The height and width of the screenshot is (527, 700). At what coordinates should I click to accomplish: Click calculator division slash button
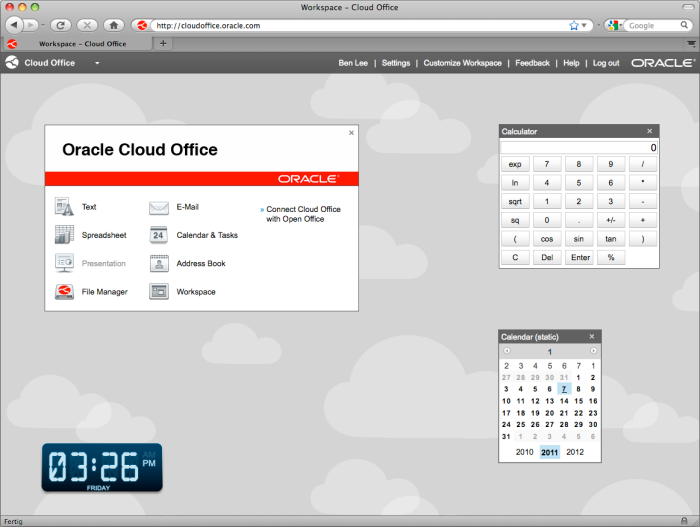coord(643,164)
